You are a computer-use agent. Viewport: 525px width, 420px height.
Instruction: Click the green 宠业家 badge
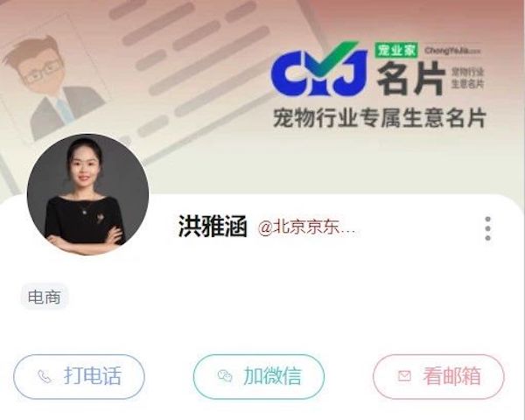tap(396, 51)
